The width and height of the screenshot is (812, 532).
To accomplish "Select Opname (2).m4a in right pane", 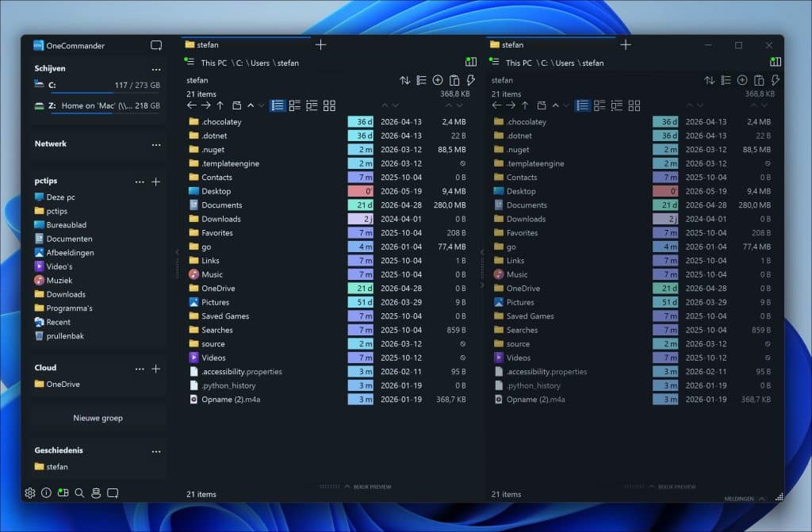I will click(535, 400).
